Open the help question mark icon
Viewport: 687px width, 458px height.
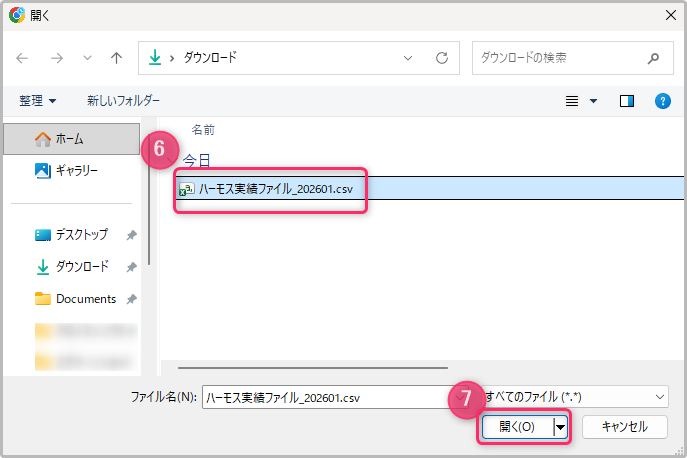coord(661,101)
